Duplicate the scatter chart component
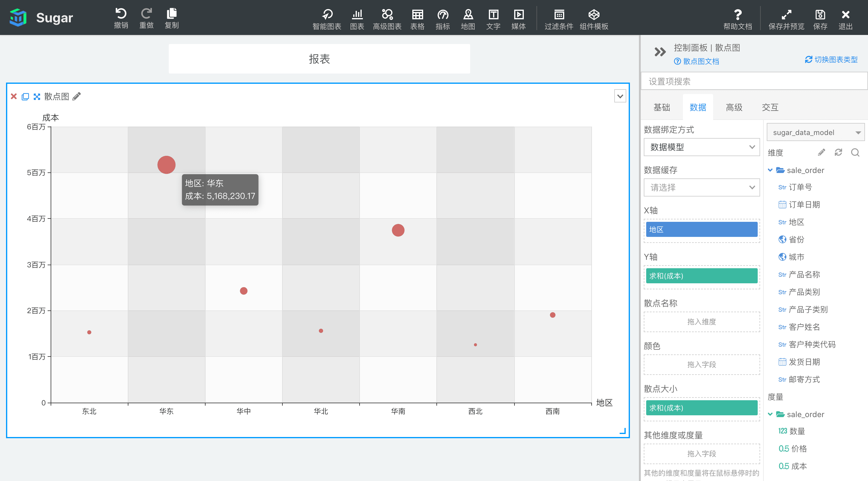The height and width of the screenshot is (481, 868). tap(25, 97)
